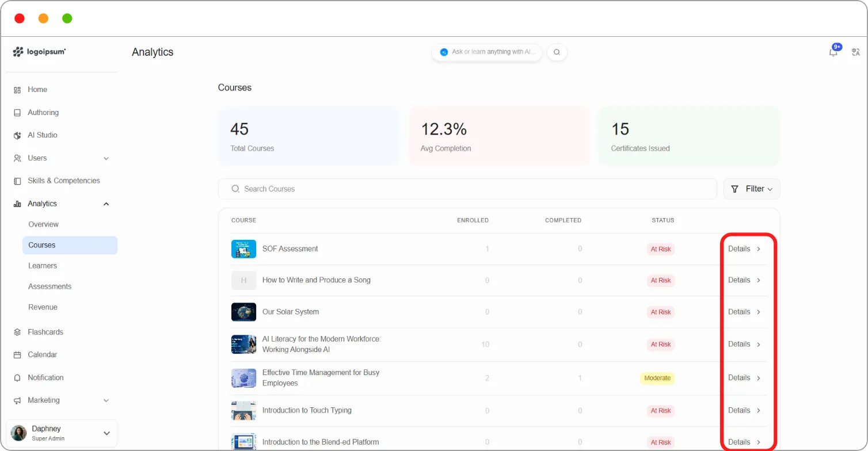Screen dimensions: 868x451
Task: Open the Daphney account dropdown arrow
Action: (106, 433)
